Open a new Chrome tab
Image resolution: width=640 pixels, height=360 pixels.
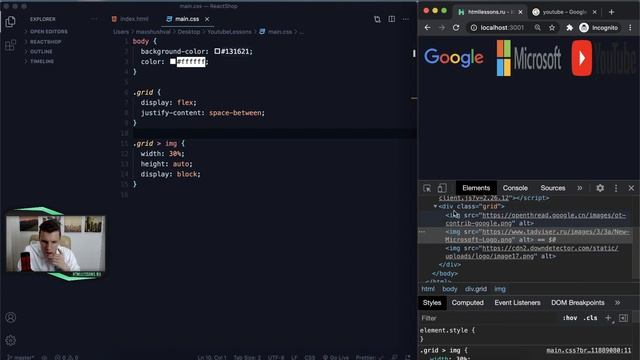point(611,12)
